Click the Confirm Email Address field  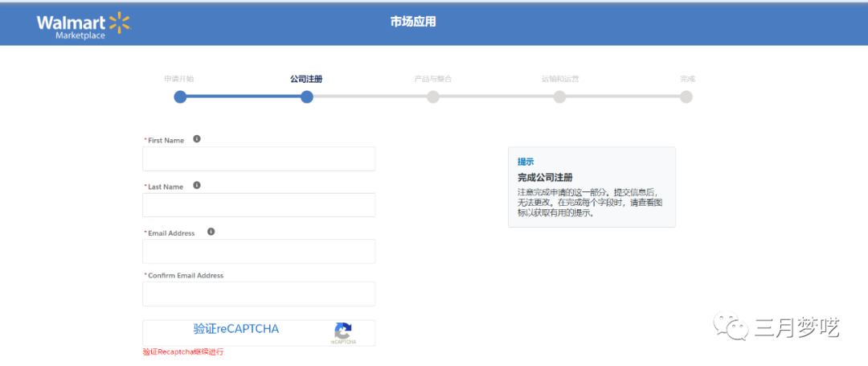click(x=259, y=294)
